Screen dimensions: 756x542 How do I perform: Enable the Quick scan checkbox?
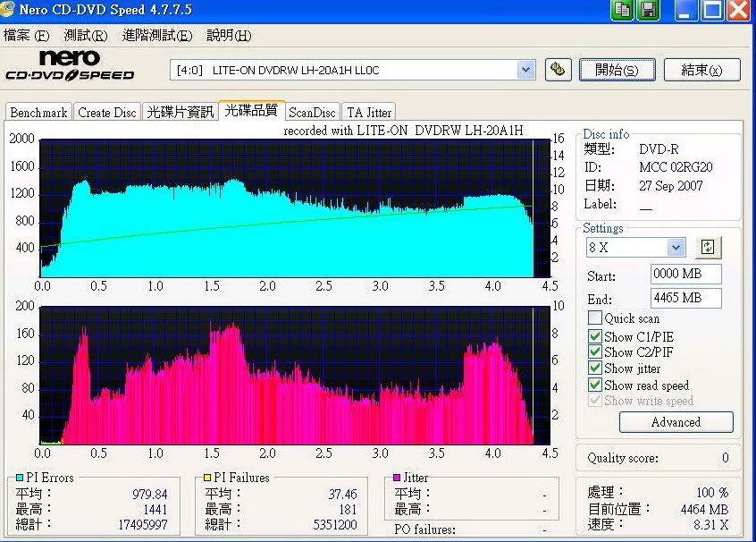pyautogui.click(x=595, y=318)
